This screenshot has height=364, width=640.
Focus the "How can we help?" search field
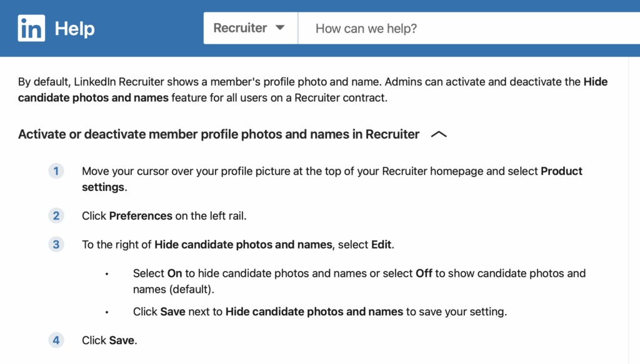point(469,28)
